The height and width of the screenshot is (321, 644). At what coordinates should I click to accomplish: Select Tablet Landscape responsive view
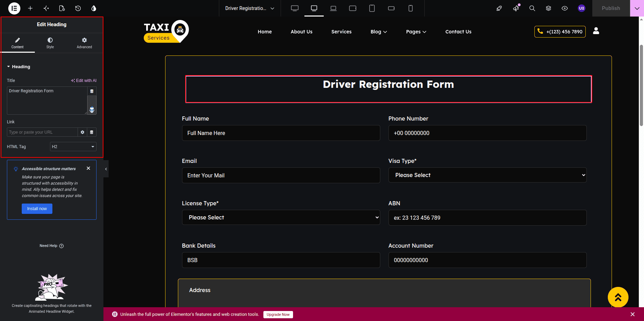(353, 8)
